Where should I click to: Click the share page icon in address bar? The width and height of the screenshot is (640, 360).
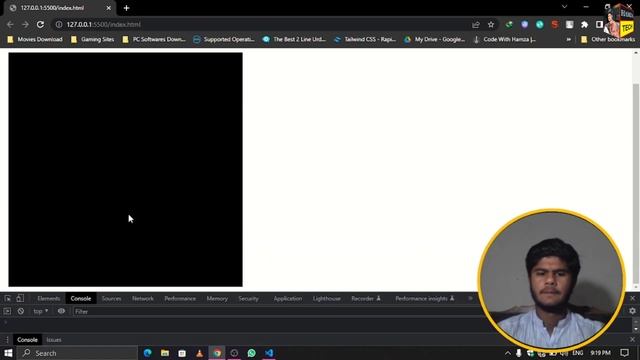click(x=476, y=25)
